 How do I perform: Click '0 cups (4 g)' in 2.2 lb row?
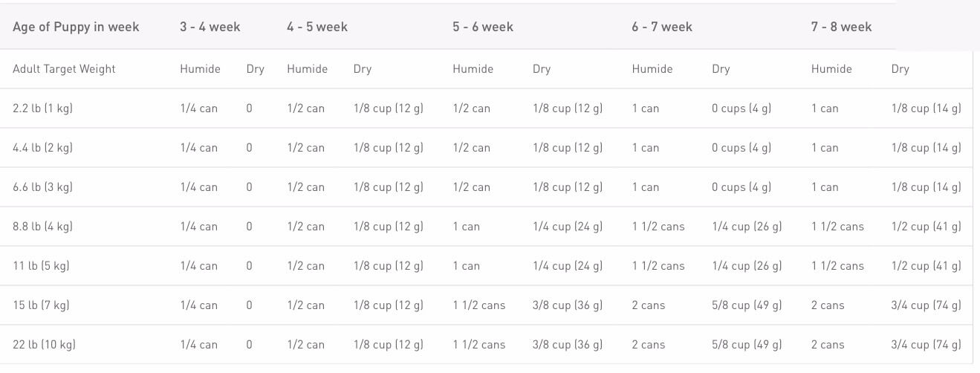(742, 108)
